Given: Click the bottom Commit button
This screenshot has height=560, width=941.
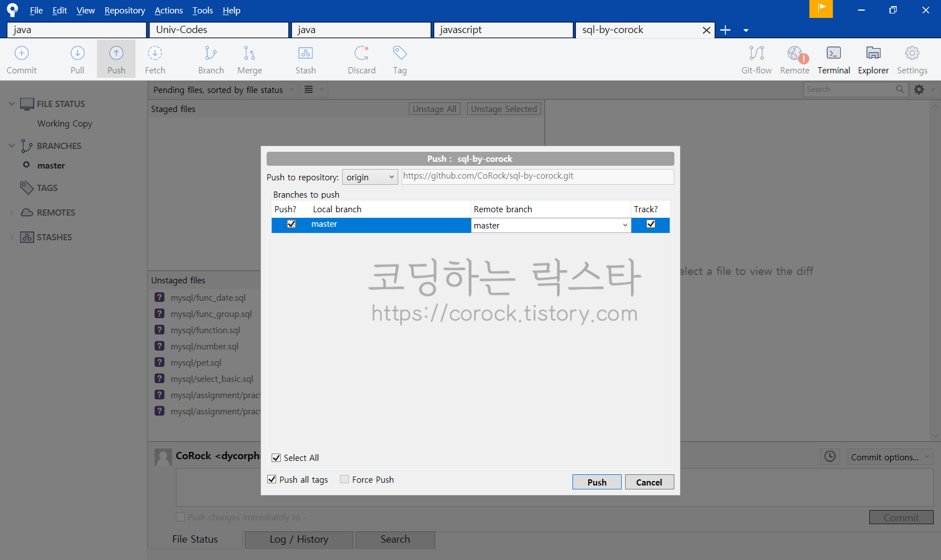Looking at the screenshot, I should click(x=901, y=517).
